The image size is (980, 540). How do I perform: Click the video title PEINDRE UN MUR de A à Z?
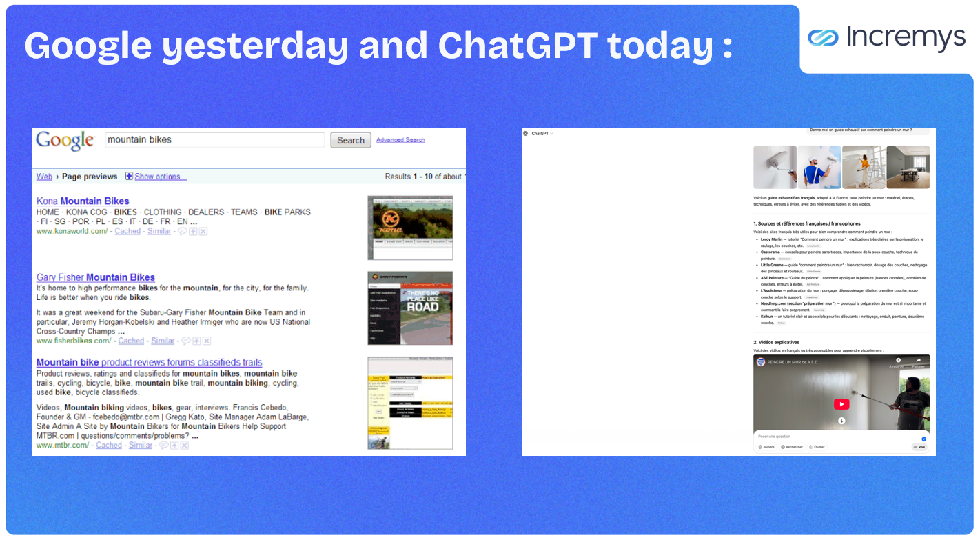(x=792, y=362)
